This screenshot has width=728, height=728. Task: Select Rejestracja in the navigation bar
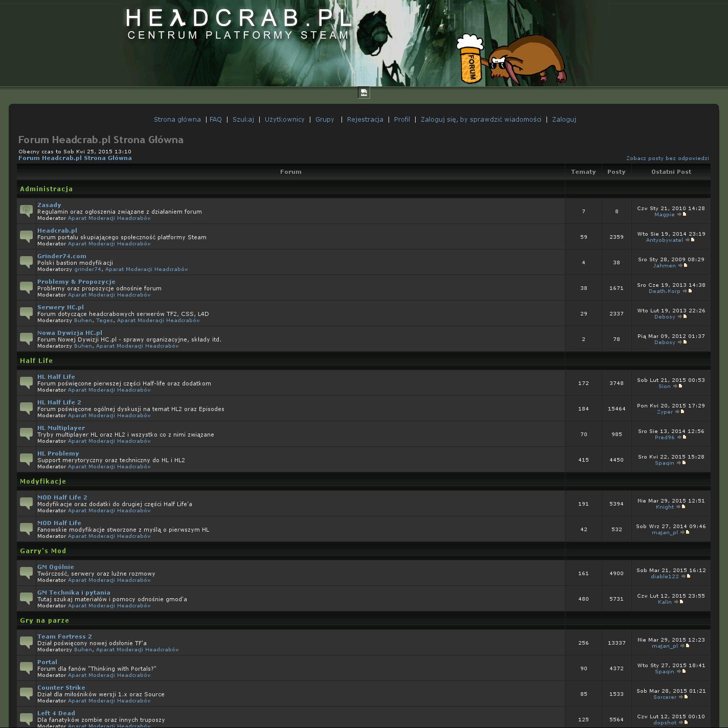[365, 120]
